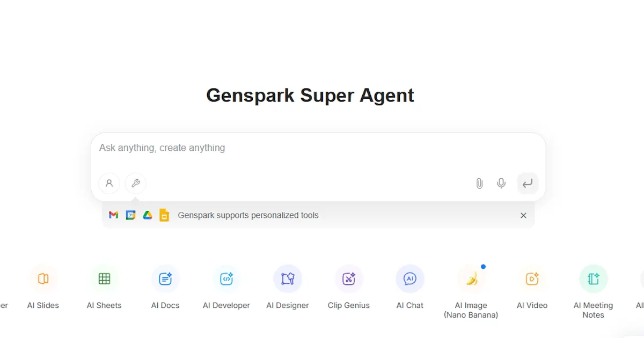This screenshot has width=644, height=338.
Task: Submit prompt with the enter arrow button
Action: (528, 183)
